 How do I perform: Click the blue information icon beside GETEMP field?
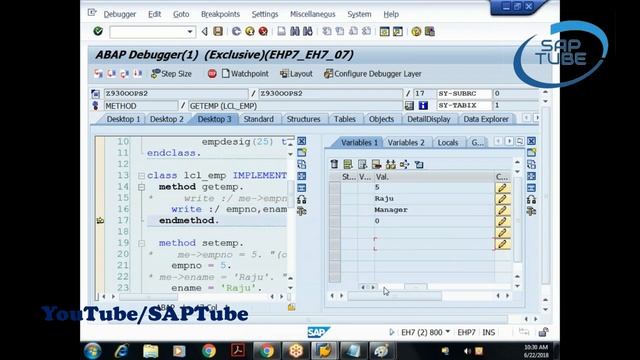click(x=423, y=106)
